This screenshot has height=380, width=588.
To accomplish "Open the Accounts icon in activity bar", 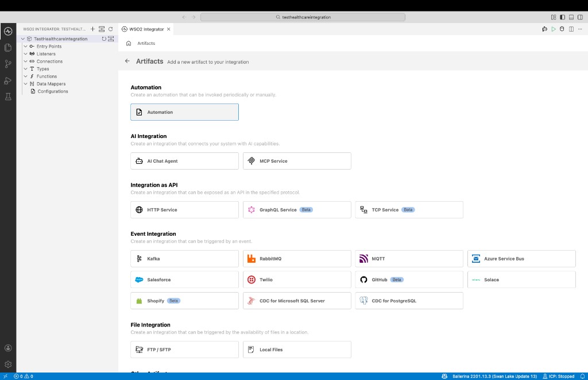I will tap(8, 348).
